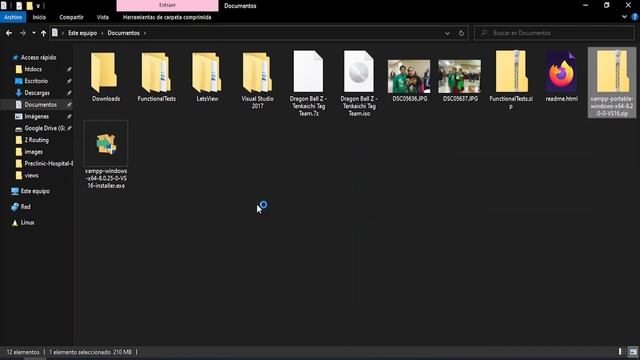Viewport: 640px width, 360px height.
Task: Go up one folder level
Action: 43,33
